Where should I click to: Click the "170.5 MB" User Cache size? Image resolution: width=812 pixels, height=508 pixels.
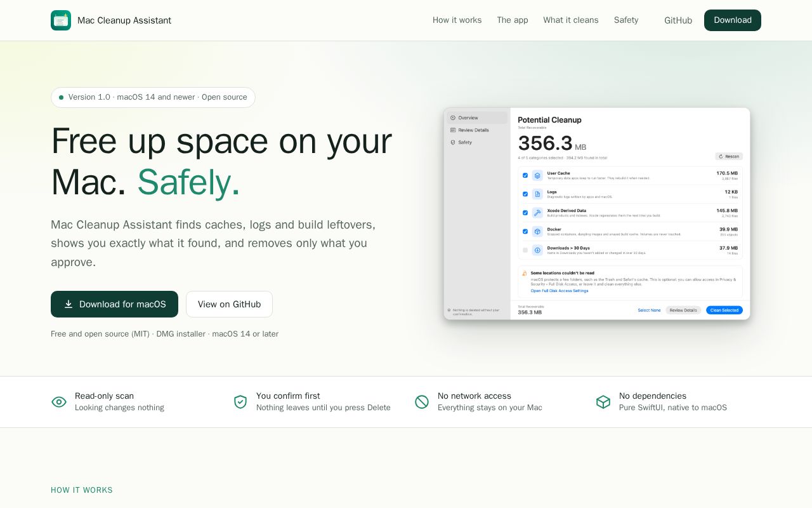tap(727, 173)
